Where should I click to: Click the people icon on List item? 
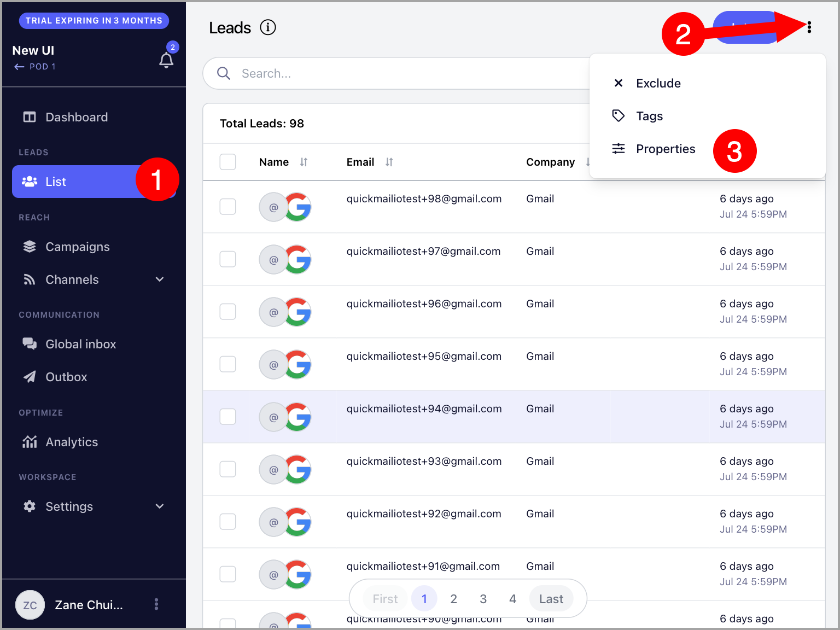tap(30, 182)
